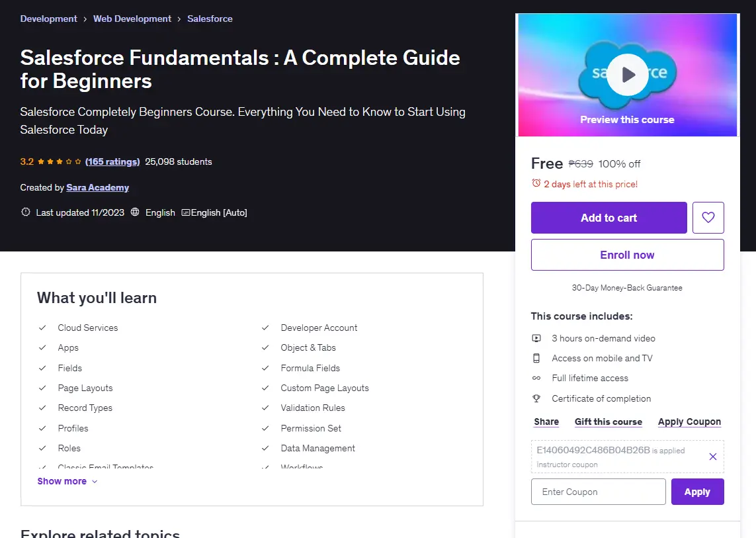Click the last updated badge icon

pyautogui.click(x=26, y=212)
